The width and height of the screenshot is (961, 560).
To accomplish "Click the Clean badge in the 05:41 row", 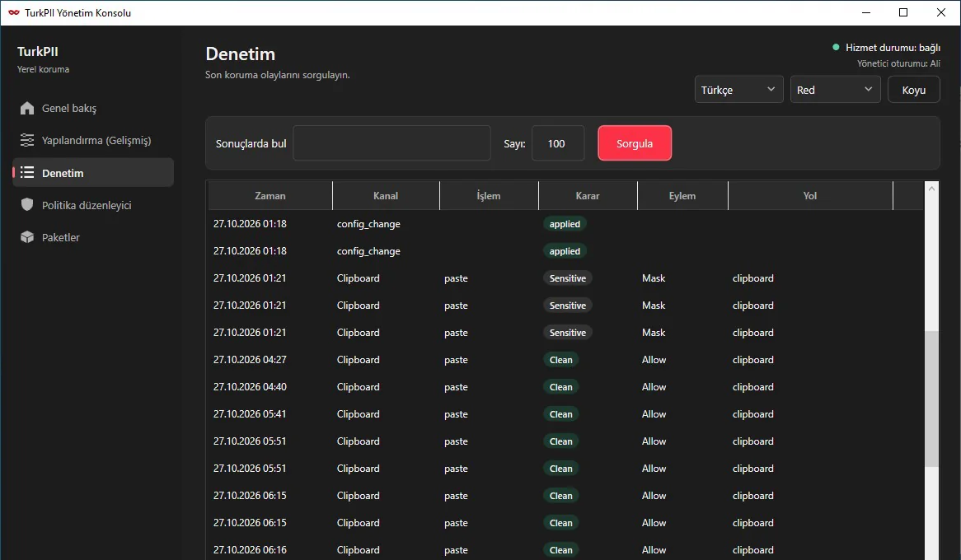I will tap(560, 414).
